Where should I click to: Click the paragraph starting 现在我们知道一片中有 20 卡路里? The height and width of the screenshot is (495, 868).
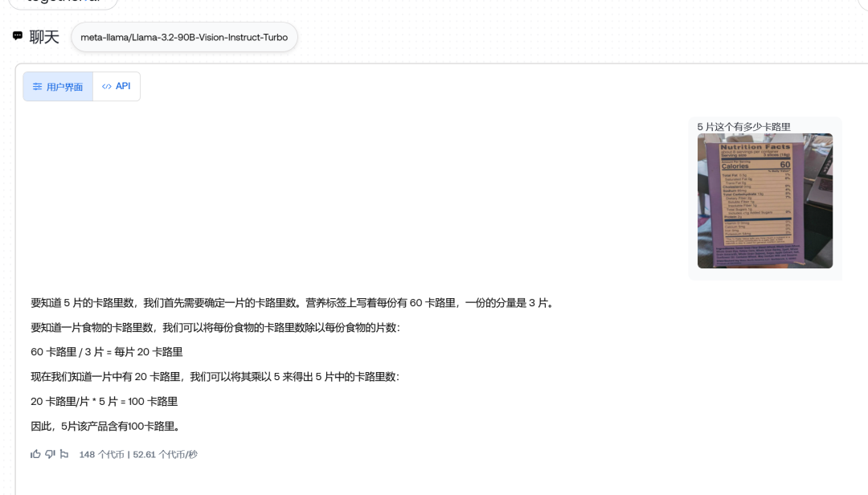click(215, 377)
